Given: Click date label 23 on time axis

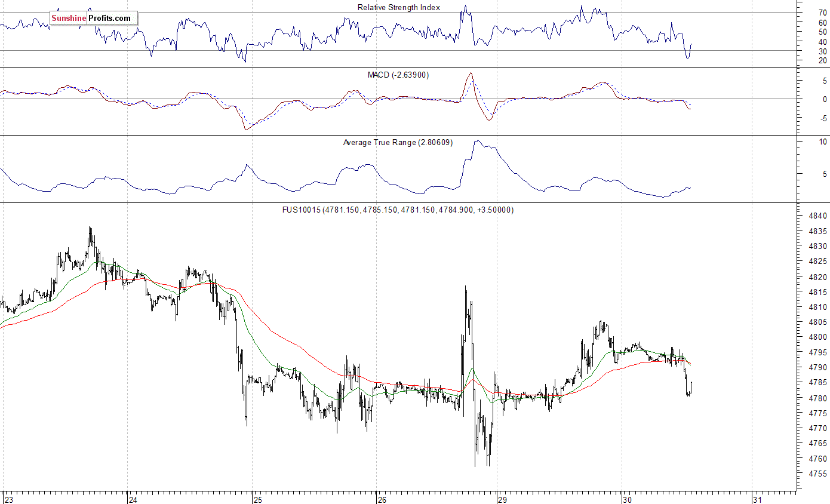Looking at the screenshot, I should (9, 499).
